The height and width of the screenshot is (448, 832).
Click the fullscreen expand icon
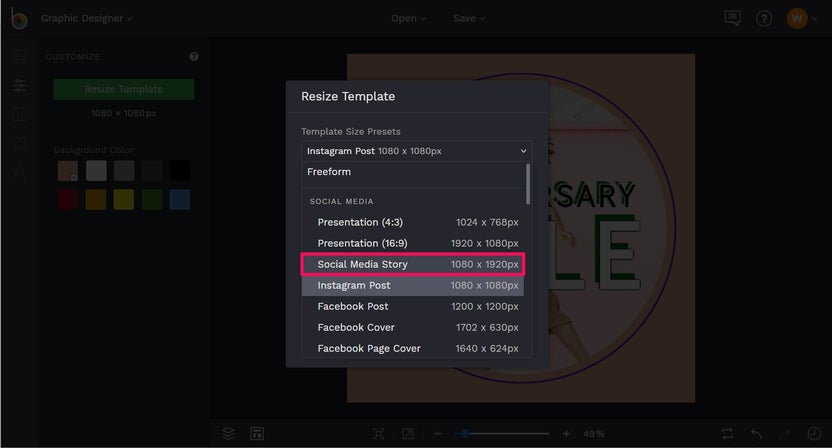point(408,434)
